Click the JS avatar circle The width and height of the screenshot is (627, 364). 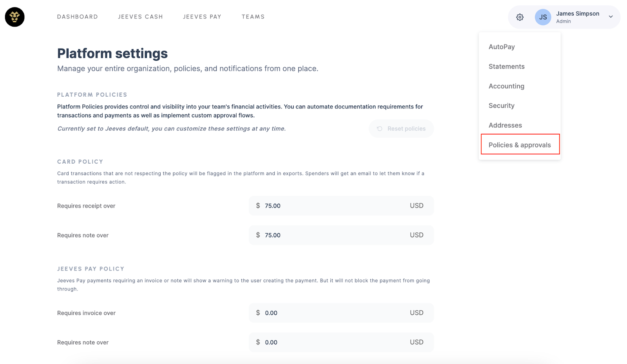click(x=543, y=17)
